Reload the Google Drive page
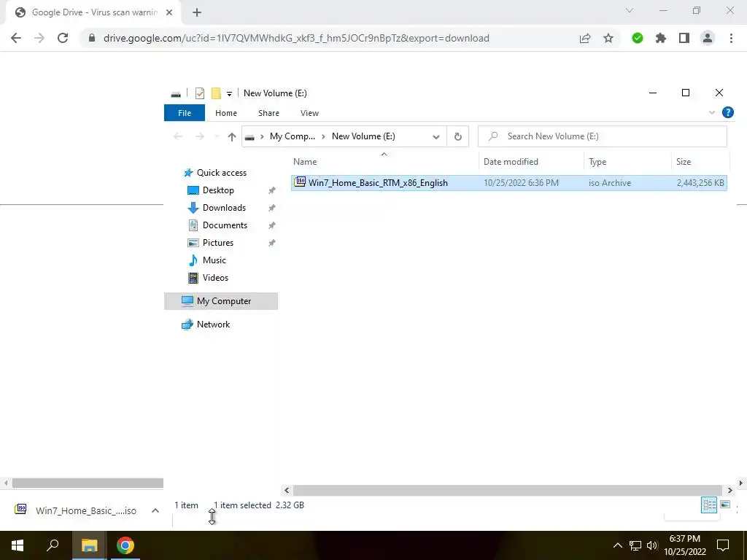 63,38
